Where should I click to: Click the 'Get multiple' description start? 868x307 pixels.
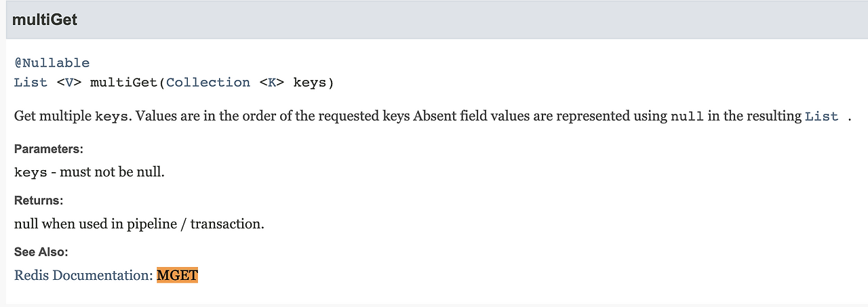(x=53, y=117)
